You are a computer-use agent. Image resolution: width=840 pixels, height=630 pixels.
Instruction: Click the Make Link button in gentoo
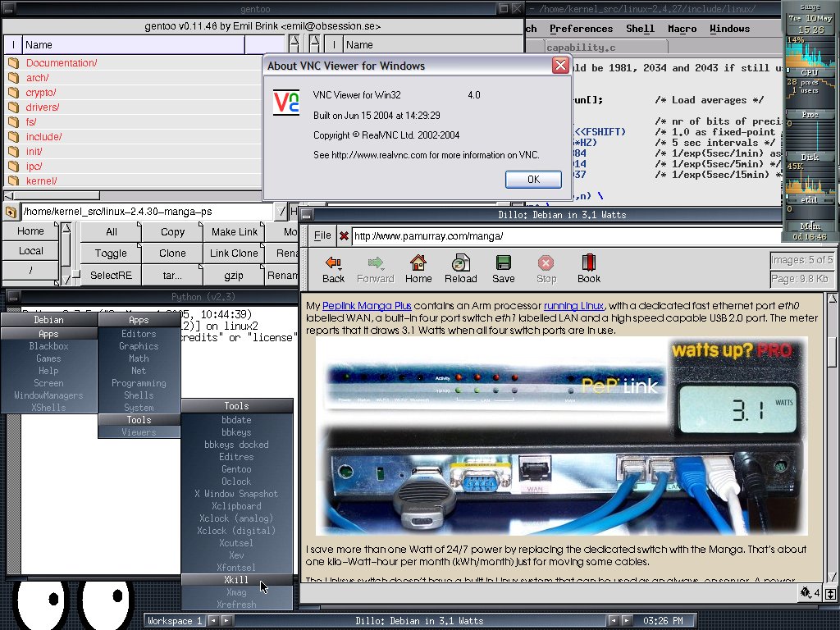234,232
